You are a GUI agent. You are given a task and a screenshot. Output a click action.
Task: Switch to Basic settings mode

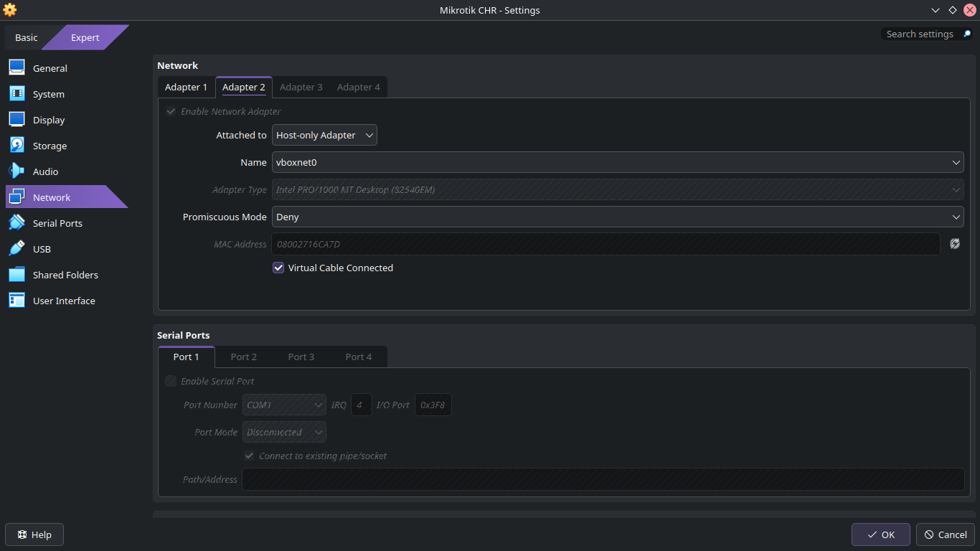tap(27, 37)
